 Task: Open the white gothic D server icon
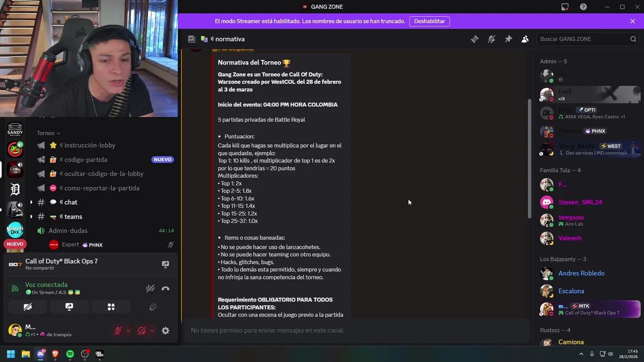[x=15, y=190]
